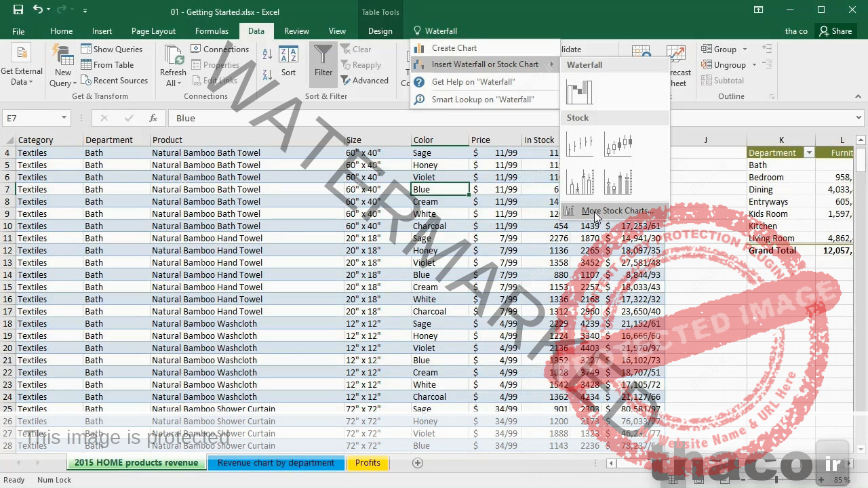Open Smart Lookup on "Waterfall"
Screen dimensions: 868x488
(485, 100)
